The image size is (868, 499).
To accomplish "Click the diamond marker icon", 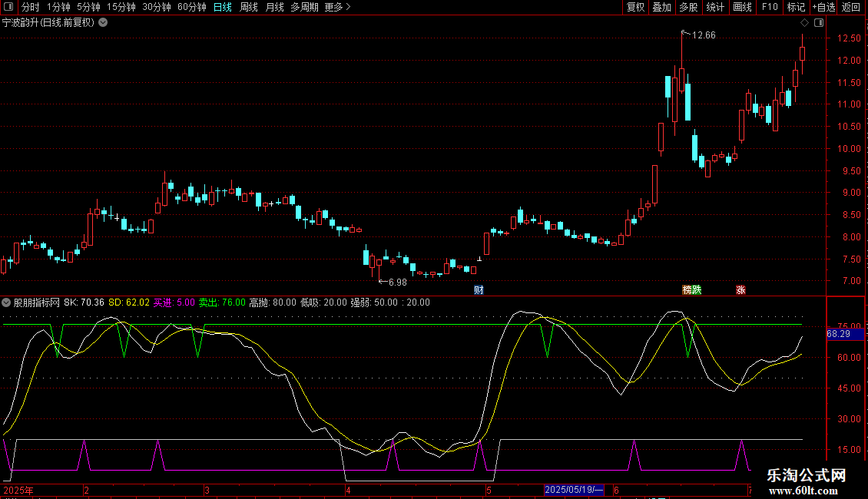I will click(x=804, y=23).
